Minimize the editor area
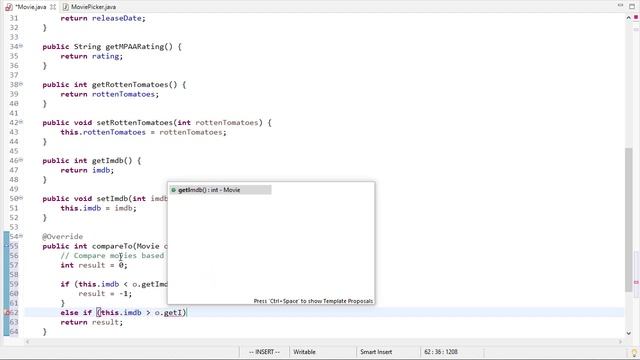This screenshot has width=640, height=360. tap(620, 5)
